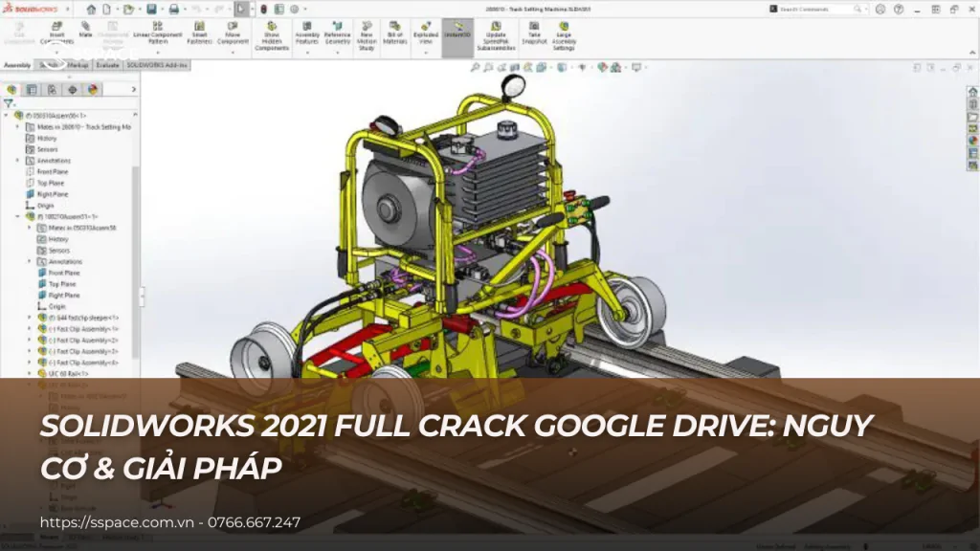Image resolution: width=980 pixels, height=551 pixels.
Task: Save the document with the floppy disk icon
Action: point(151,10)
